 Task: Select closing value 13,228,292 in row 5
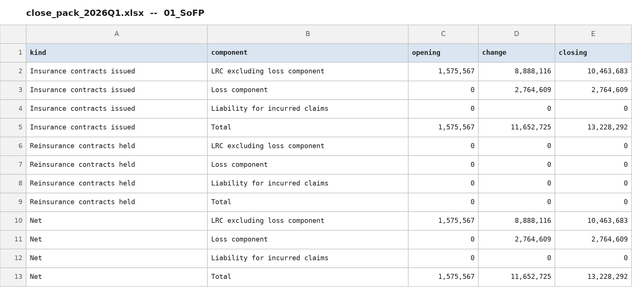(593, 128)
